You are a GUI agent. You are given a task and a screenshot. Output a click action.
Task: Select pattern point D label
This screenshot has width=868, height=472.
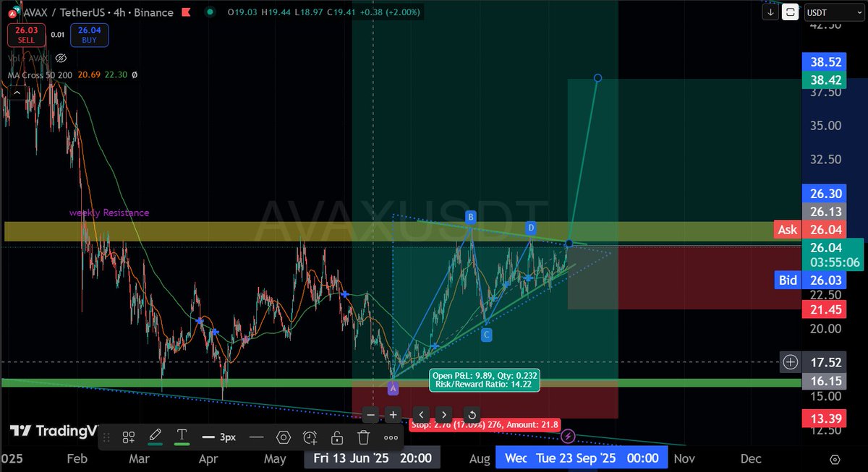531,228
